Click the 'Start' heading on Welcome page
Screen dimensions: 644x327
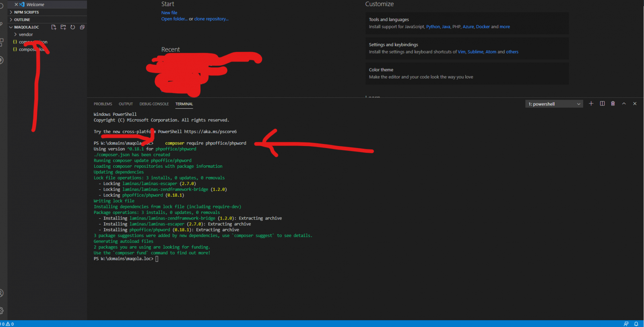click(x=168, y=4)
